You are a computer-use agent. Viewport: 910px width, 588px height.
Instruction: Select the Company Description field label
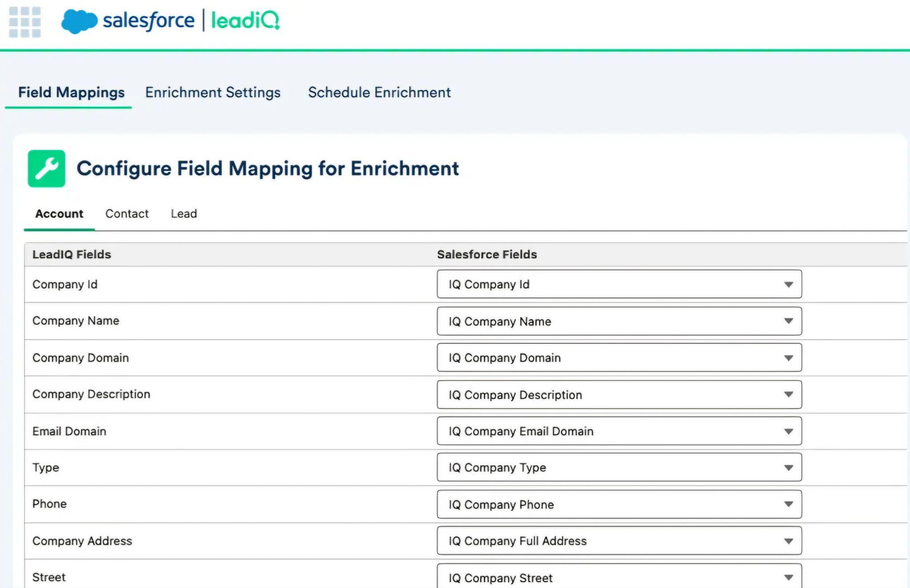91,394
